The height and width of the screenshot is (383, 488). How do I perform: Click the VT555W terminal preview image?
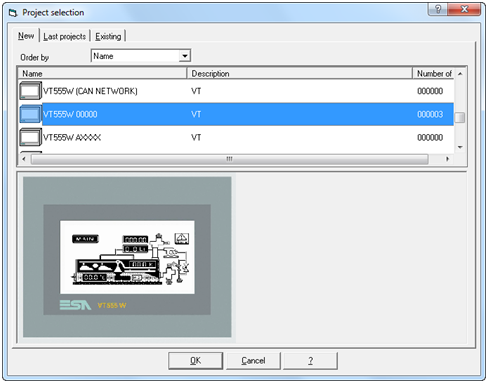(127, 257)
